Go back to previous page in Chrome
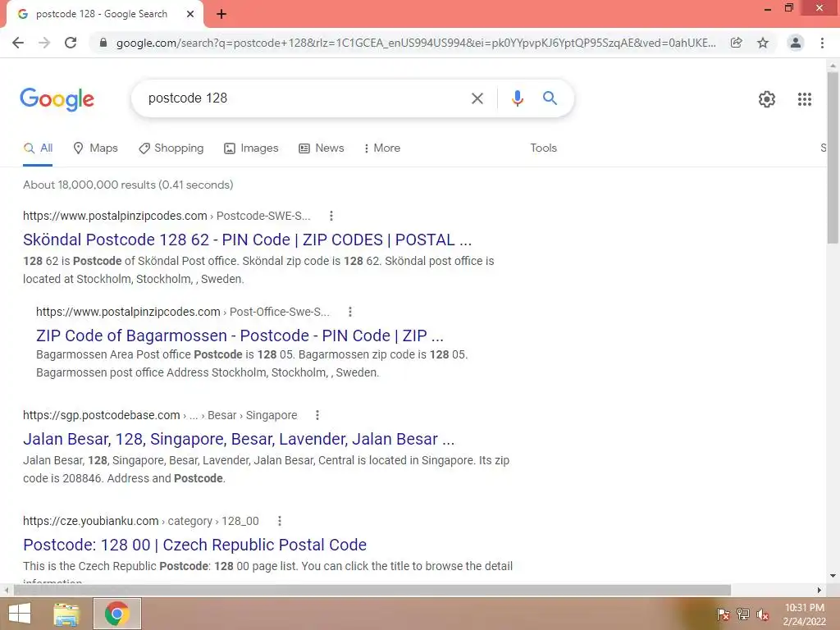The height and width of the screenshot is (630, 840). click(x=18, y=43)
